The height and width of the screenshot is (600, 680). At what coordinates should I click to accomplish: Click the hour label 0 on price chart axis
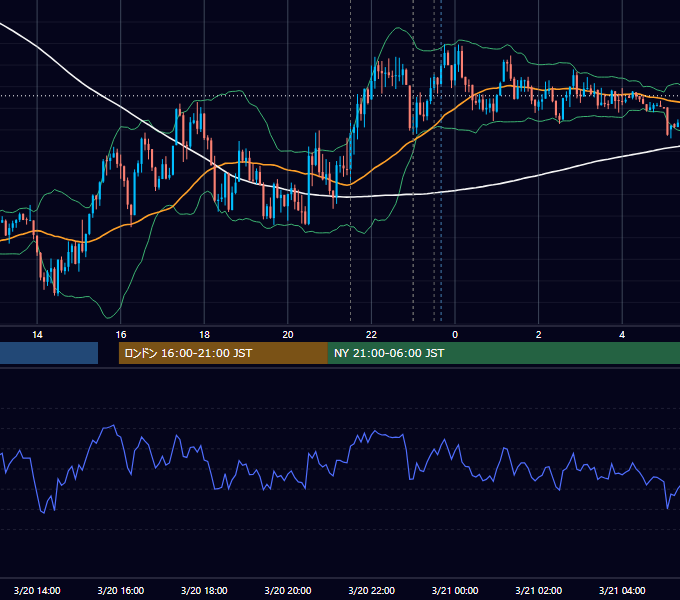(x=455, y=335)
